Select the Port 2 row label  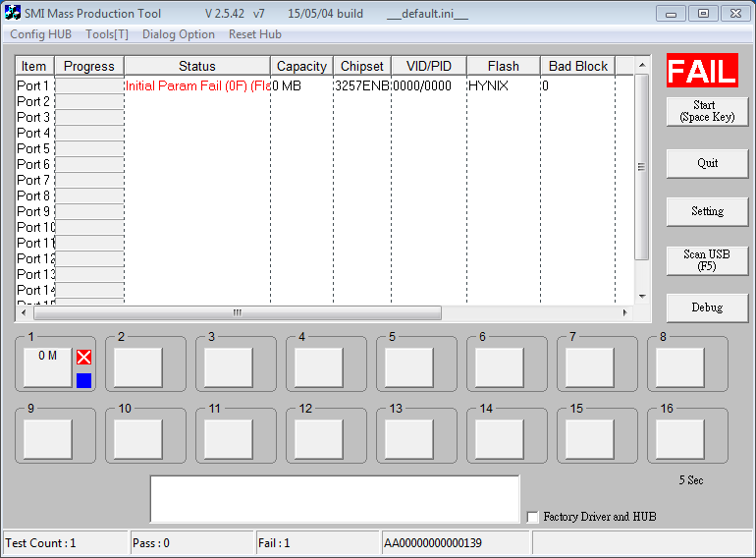(x=32, y=102)
